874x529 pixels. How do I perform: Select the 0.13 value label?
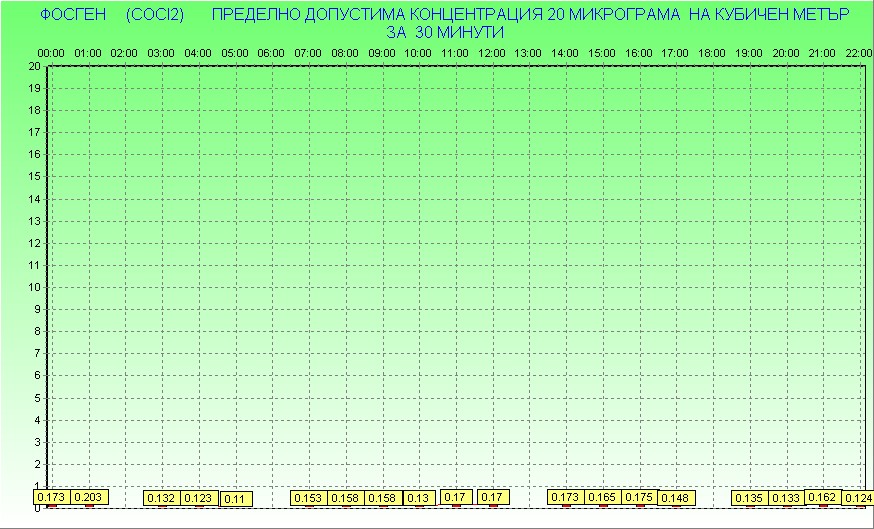419,498
